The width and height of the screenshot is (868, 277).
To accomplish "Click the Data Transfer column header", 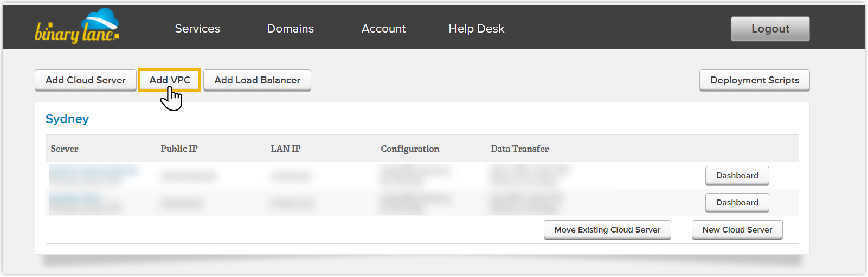I will 519,149.
